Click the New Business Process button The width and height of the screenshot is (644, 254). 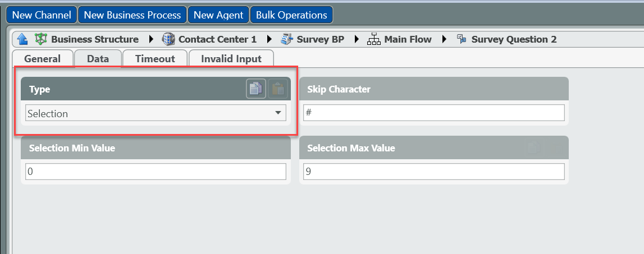point(133,15)
